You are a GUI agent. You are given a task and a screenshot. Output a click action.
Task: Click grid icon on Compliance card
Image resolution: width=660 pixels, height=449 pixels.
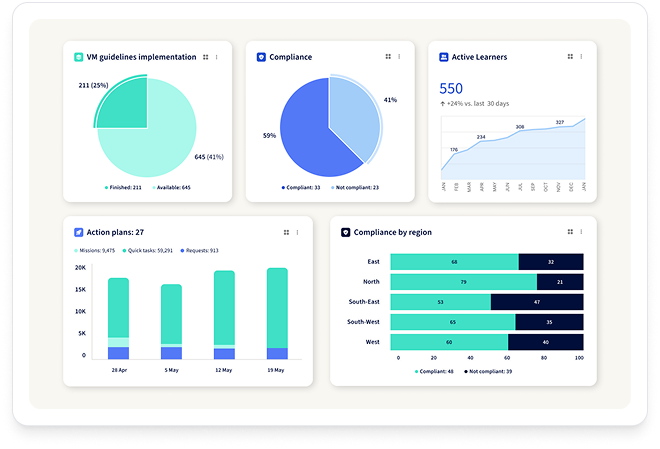388,57
